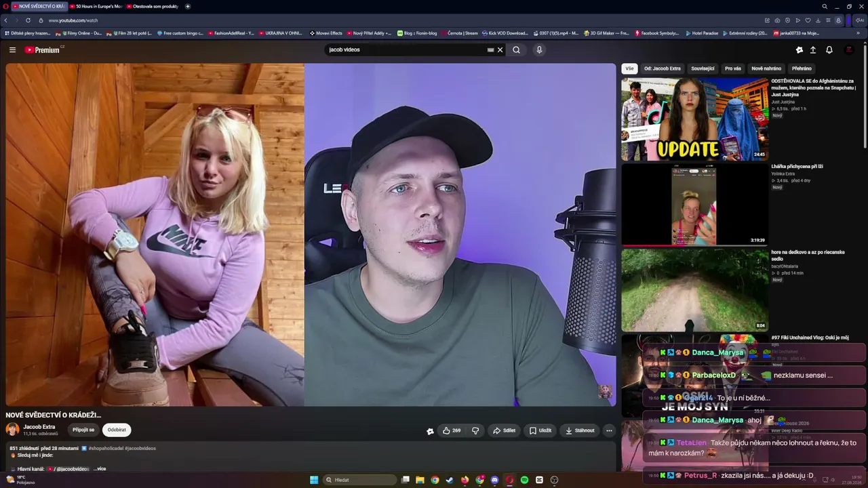Click the #shopaholicadel hashtag
868x488 pixels.
[106, 449]
